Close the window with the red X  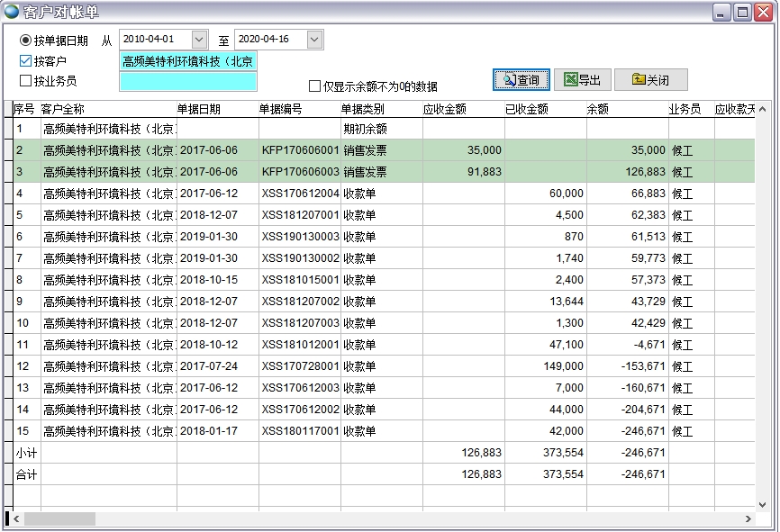[x=763, y=12]
